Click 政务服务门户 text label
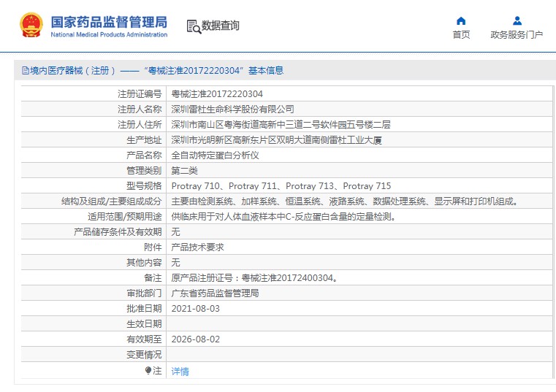This screenshot has height=392, width=556. (x=517, y=35)
